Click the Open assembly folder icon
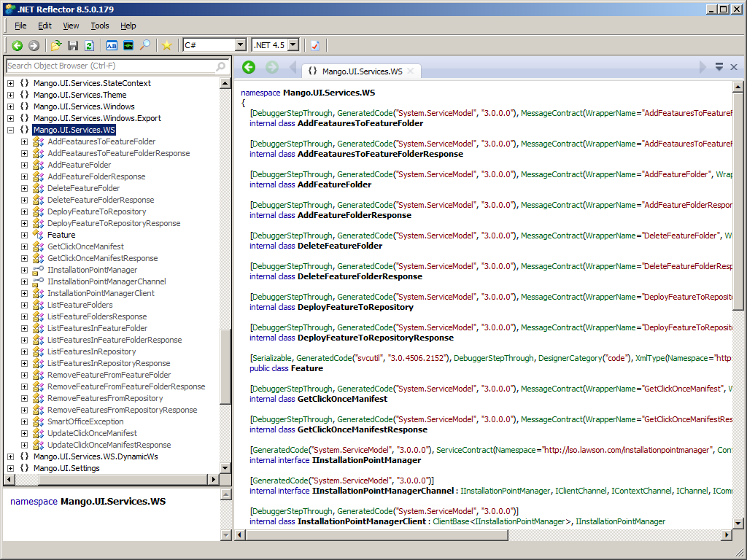The width and height of the screenshot is (747, 560). [56, 45]
